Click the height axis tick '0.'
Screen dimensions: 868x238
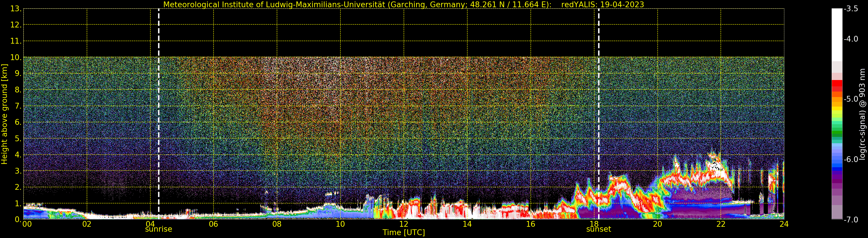coord(18,220)
